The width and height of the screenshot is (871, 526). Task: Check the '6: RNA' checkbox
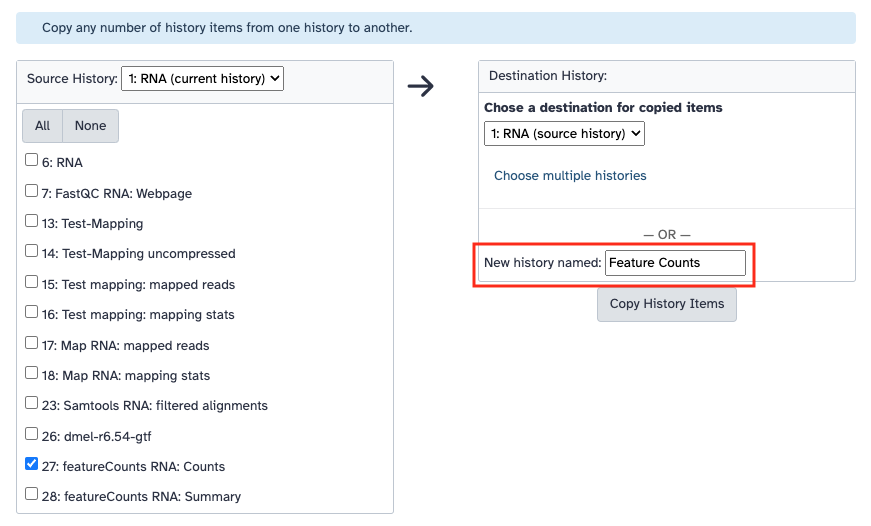32,160
